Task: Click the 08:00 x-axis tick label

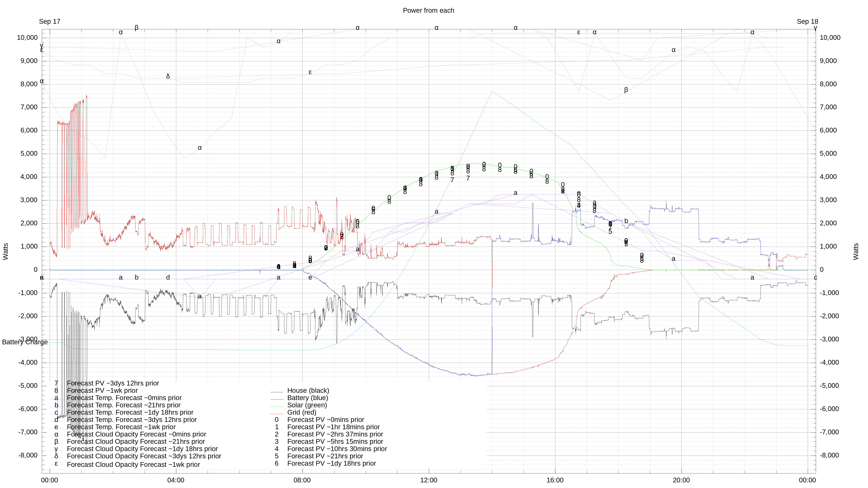Action: coord(302,480)
